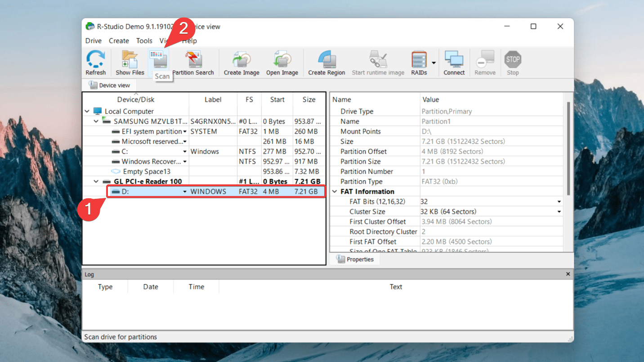
Task: Click the RAIDs toolbar icon
Action: (x=419, y=63)
